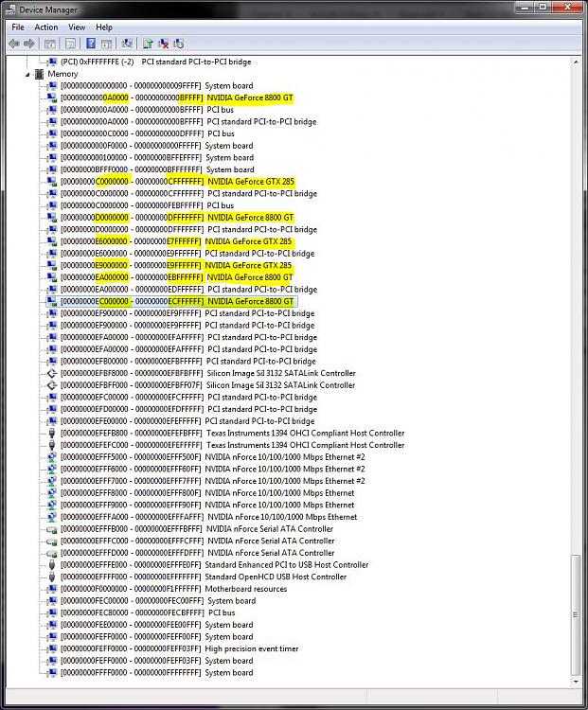588x710 pixels.
Task: Open the View menu
Action: (x=77, y=27)
